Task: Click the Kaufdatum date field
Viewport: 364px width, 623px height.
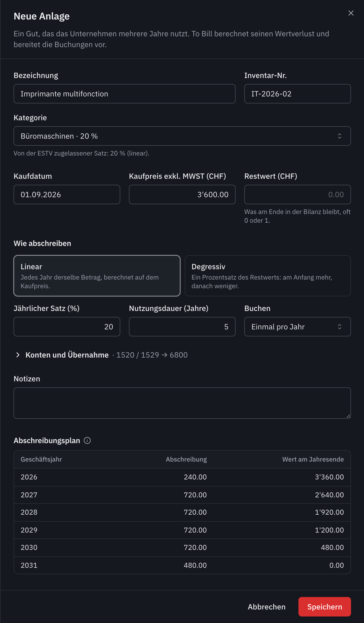Action: pyautogui.click(x=67, y=194)
